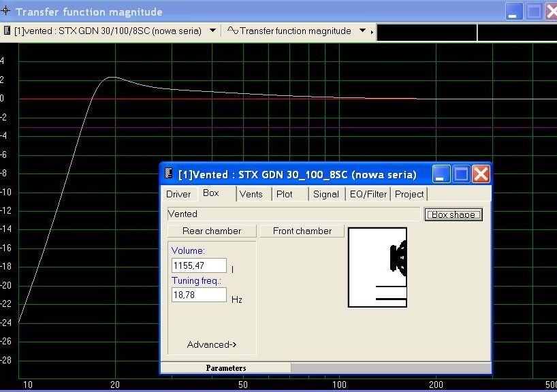
Task: Switch to the Project tab
Action: pyautogui.click(x=409, y=194)
